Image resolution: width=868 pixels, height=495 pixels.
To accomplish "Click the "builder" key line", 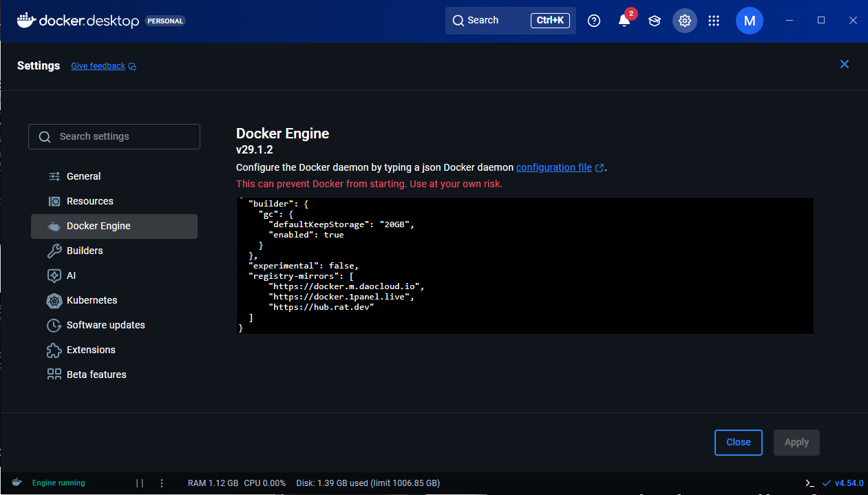I will click(x=278, y=204).
